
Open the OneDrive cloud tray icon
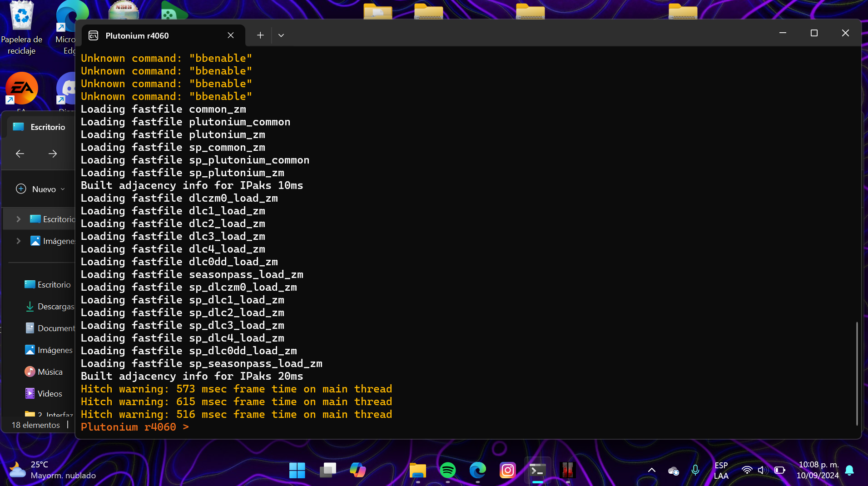click(x=674, y=471)
